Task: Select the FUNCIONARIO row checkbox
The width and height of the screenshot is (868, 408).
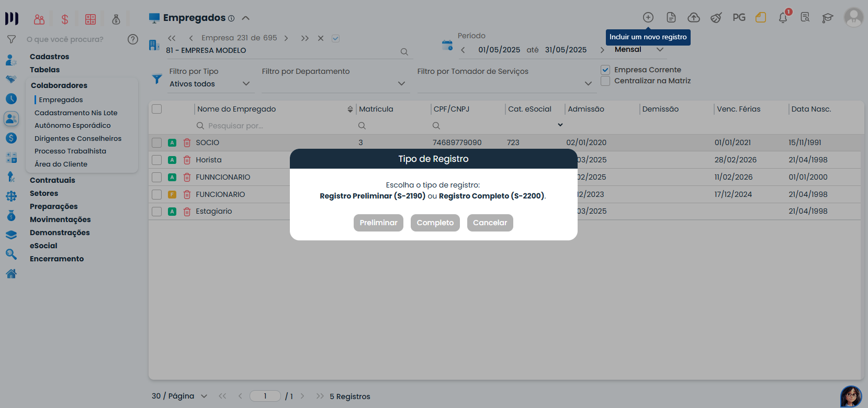Action: click(x=156, y=194)
